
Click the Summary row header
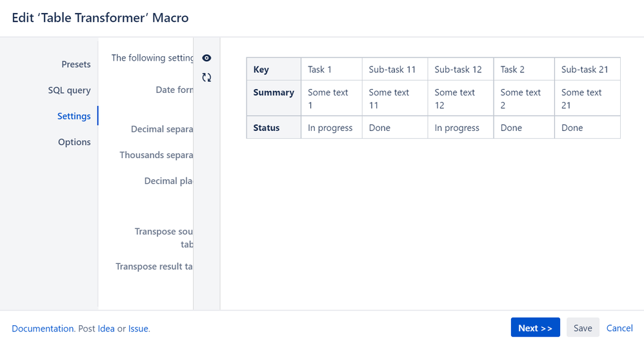(274, 98)
